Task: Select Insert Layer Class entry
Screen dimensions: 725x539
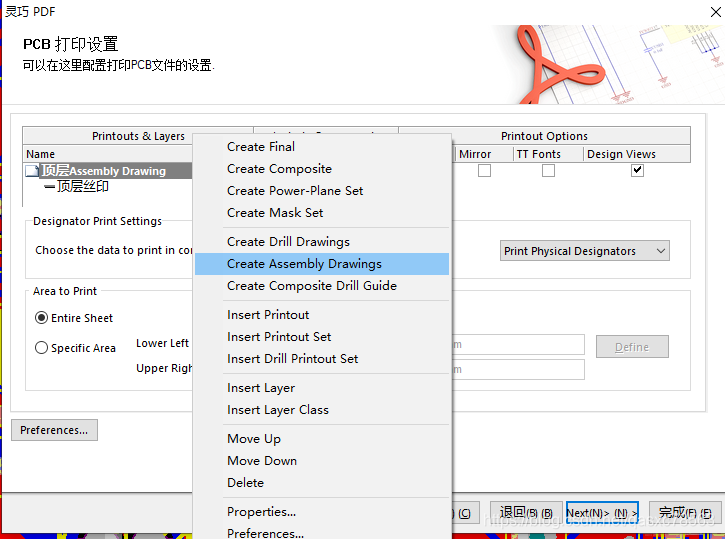Action: click(278, 410)
